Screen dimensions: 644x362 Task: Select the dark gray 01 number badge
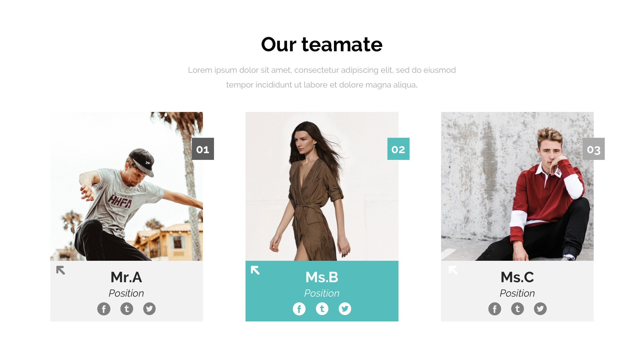pos(203,149)
